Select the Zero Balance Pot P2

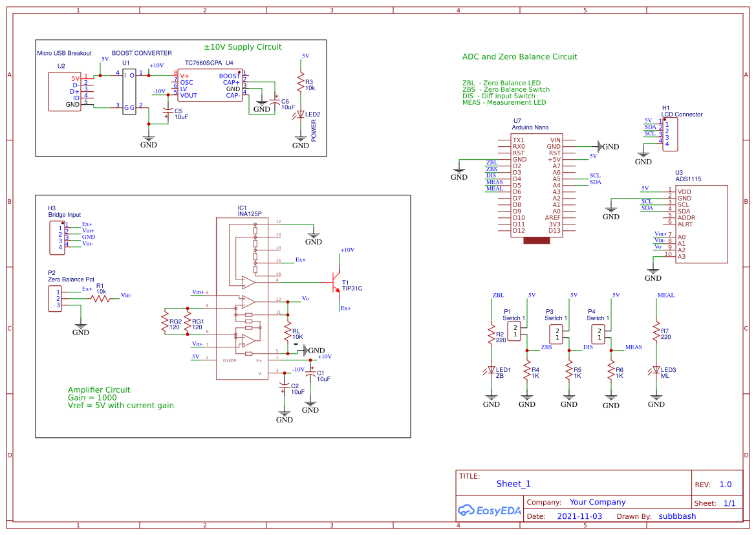[x=55, y=298]
